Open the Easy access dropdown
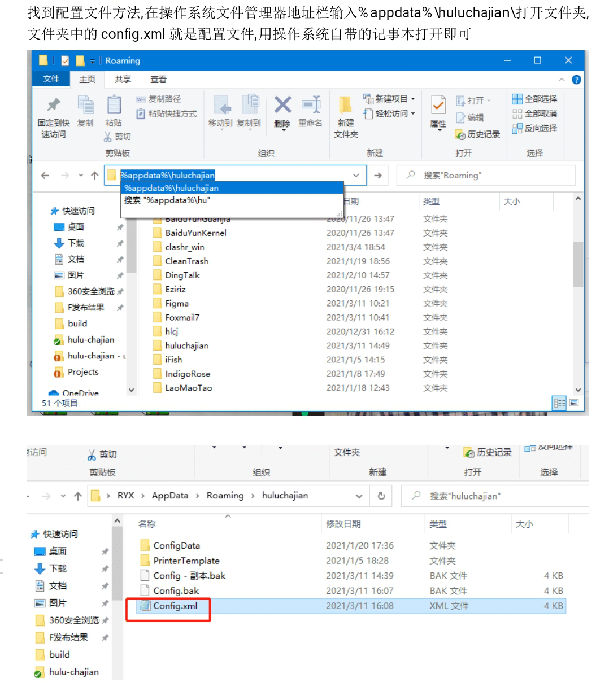The width and height of the screenshot is (609, 700). [391, 113]
